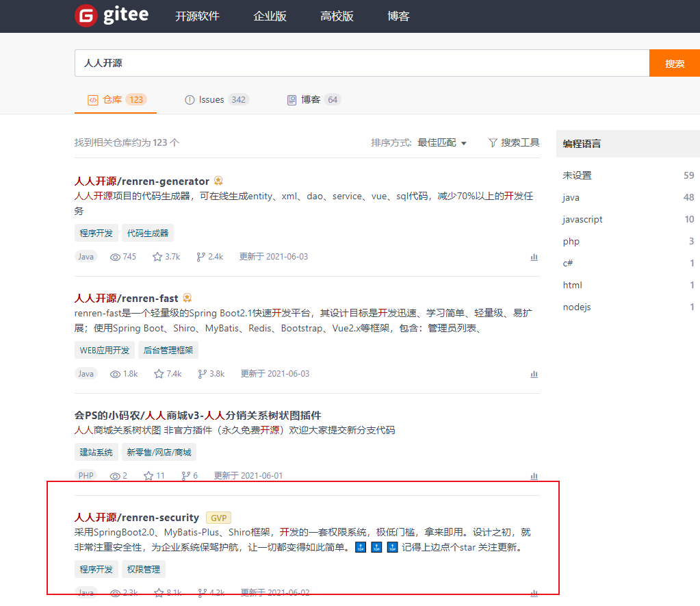Viewport: 700px width, 606px height.
Task: Select the 程序开发 tag under renren-generator
Action: tap(96, 233)
